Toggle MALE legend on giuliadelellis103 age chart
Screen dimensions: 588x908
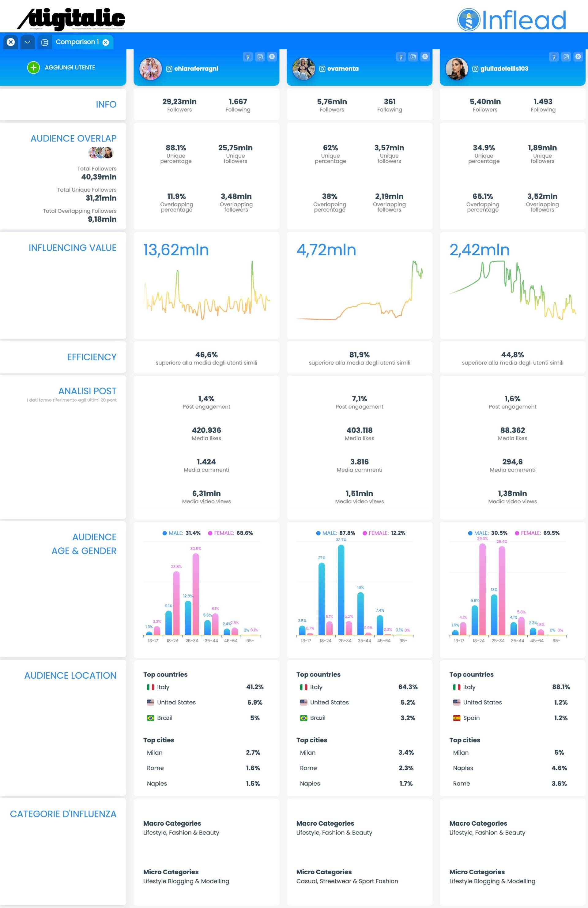click(x=488, y=533)
